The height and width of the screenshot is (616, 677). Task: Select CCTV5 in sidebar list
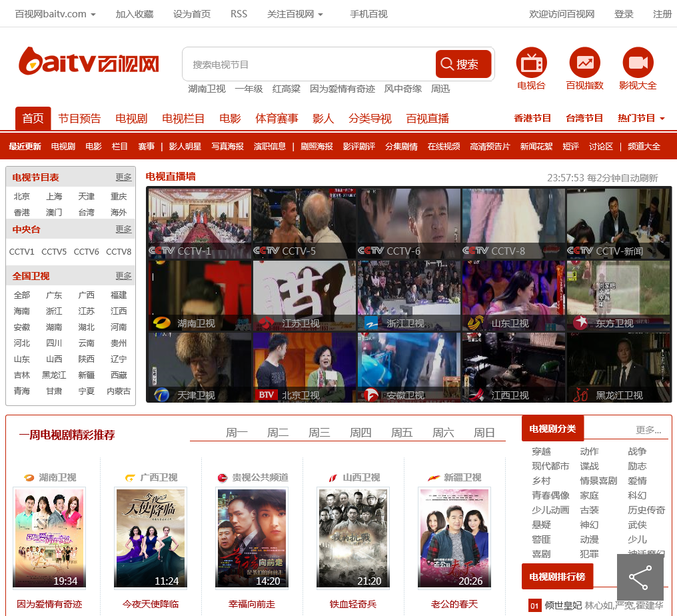tap(54, 251)
